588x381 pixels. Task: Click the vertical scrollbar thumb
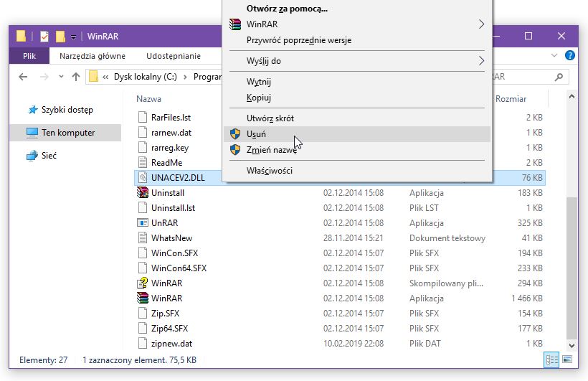coord(572,267)
